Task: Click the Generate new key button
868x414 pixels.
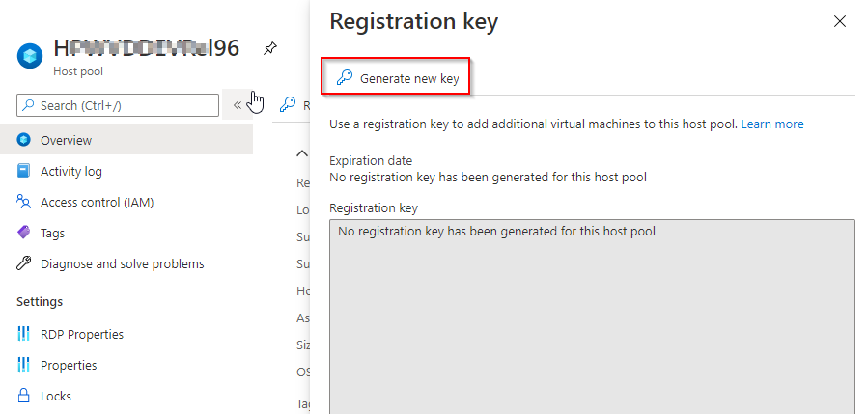Action: tap(398, 78)
